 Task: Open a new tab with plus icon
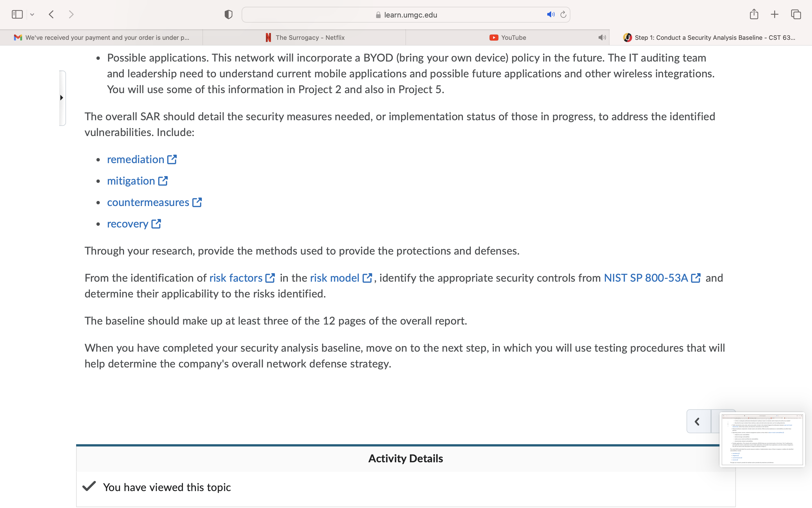[x=775, y=14]
